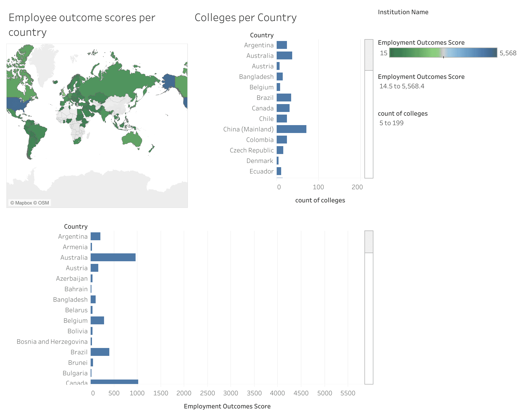525x420 pixels.
Task: Click the Institution Name filter title
Action: point(403,12)
